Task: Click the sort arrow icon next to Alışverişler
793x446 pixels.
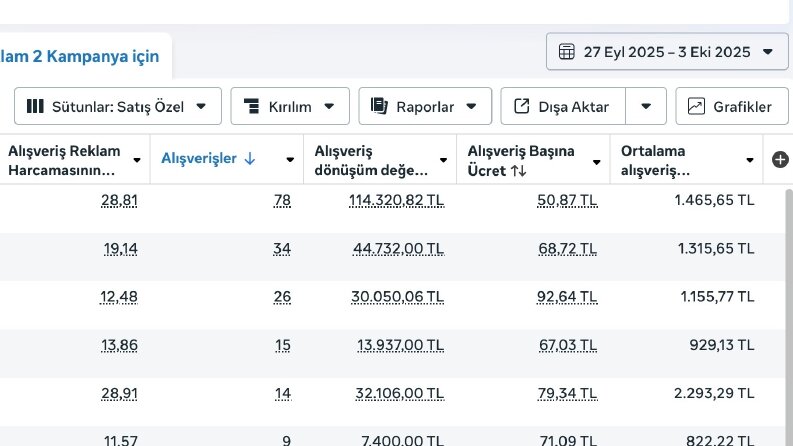Action: [x=250, y=159]
